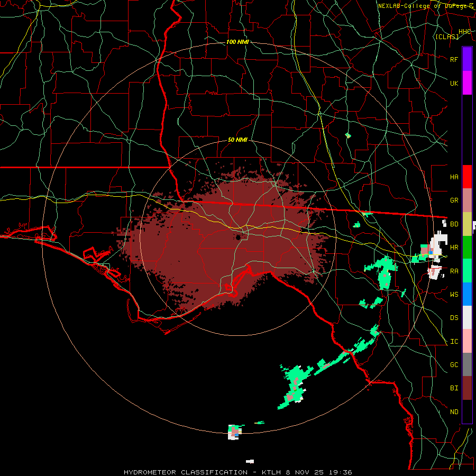Click the white DS legend swatch

[467, 317]
